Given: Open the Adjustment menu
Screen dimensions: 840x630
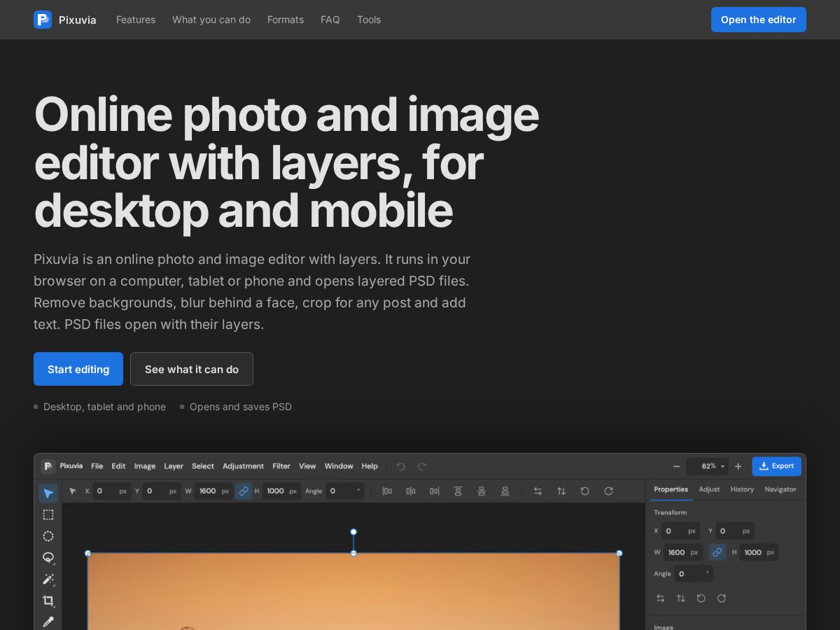Looking at the screenshot, I should [x=243, y=466].
